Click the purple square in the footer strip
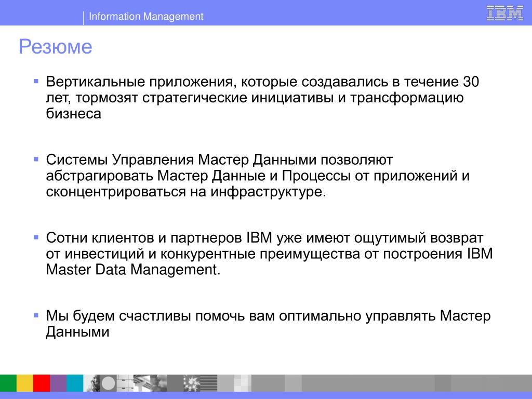 coord(58,383)
